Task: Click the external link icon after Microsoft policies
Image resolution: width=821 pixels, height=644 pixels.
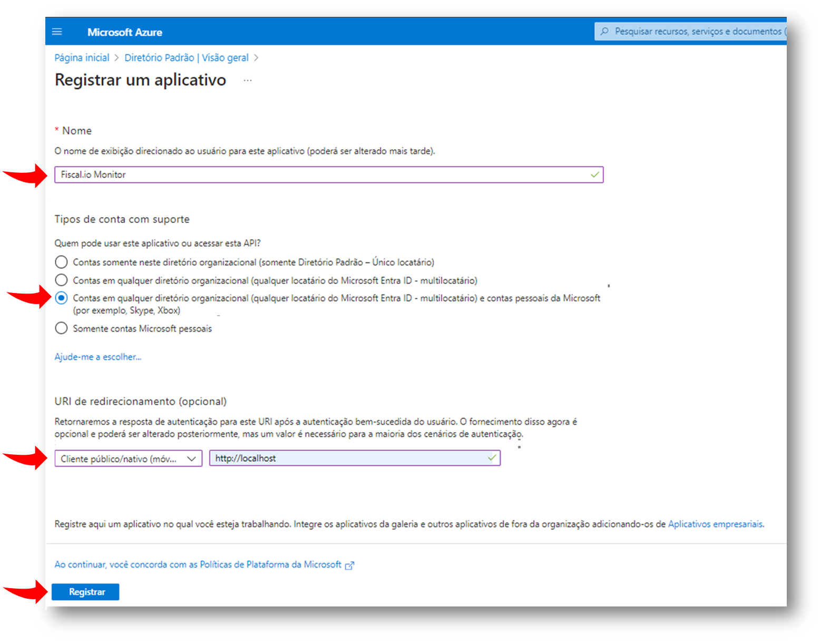Action: (x=349, y=565)
